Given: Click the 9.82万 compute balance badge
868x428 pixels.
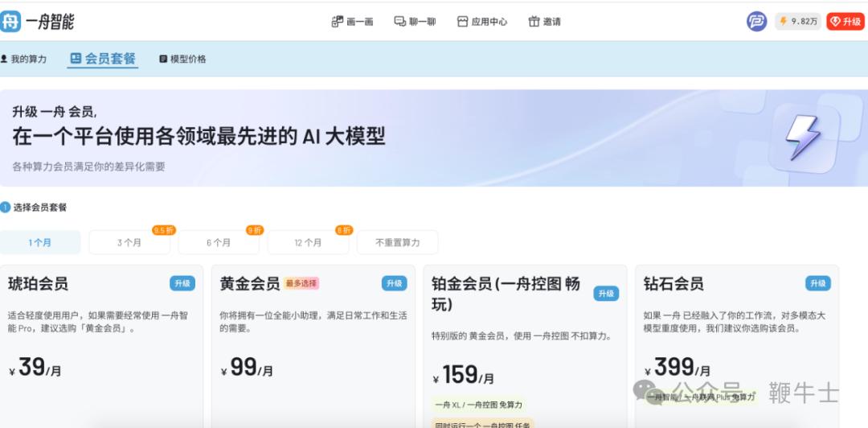Looking at the screenshot, I should [x=798, y=22].
